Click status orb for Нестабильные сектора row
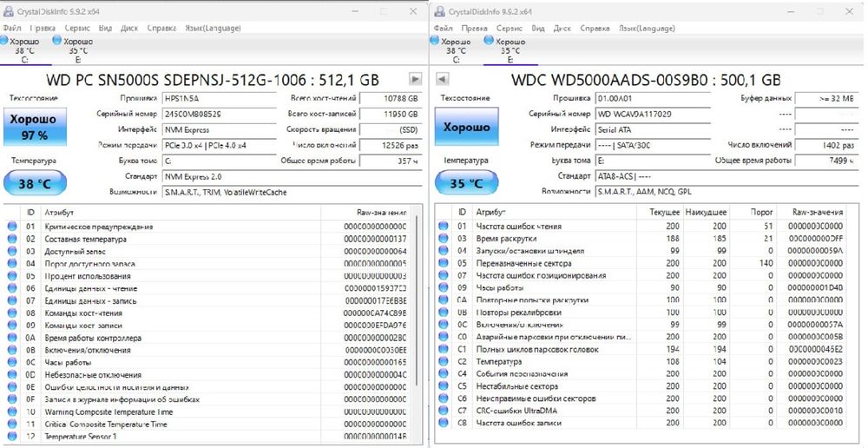 tap(444, 386)
